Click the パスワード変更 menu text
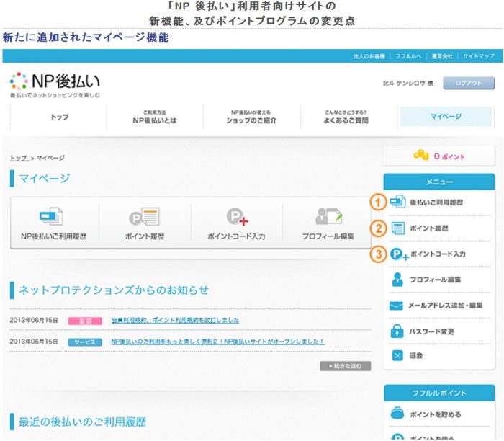The height and width of the screenshot is (441, 504). point(432,331)
